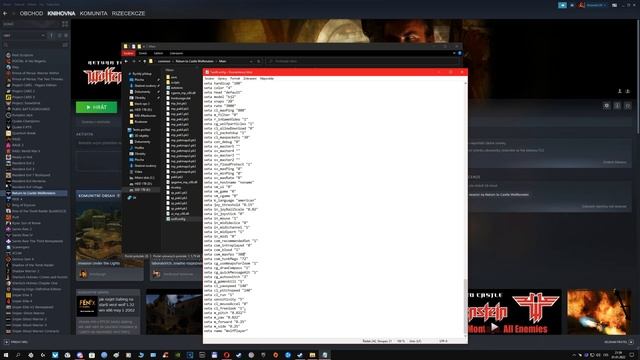Open the red Soubor tab in File Explorer

click(x=129, y=53)
